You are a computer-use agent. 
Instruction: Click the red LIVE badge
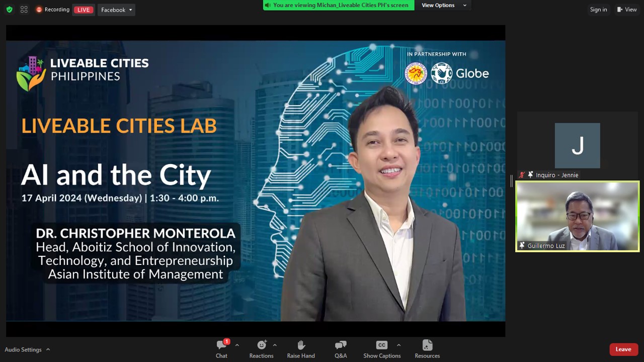[84, 10]
